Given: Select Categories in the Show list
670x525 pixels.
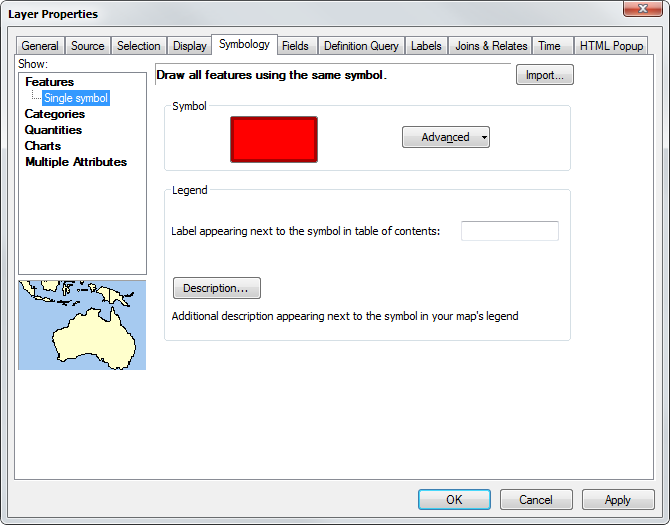Looking at the screenshot, I should point(55,114).
